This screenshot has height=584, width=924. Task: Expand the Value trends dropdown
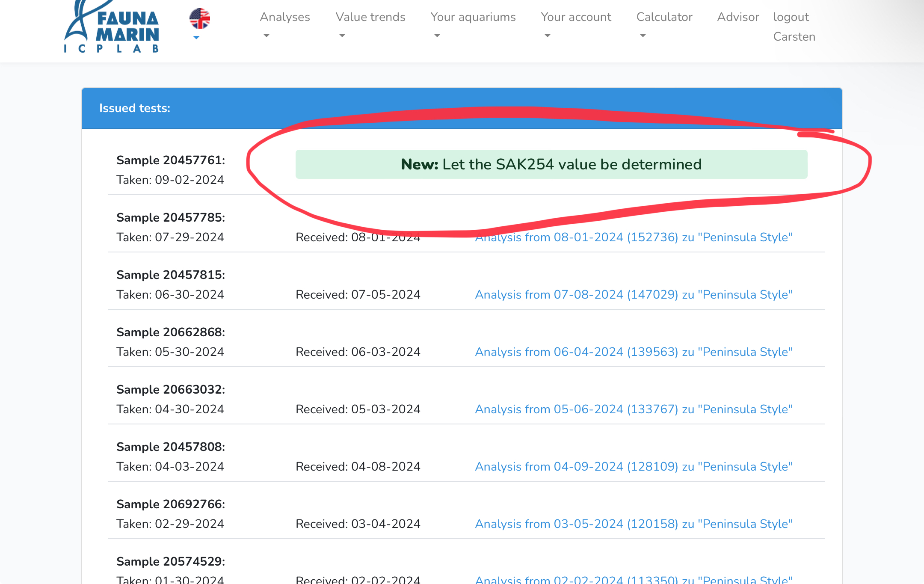coord(370,17)
